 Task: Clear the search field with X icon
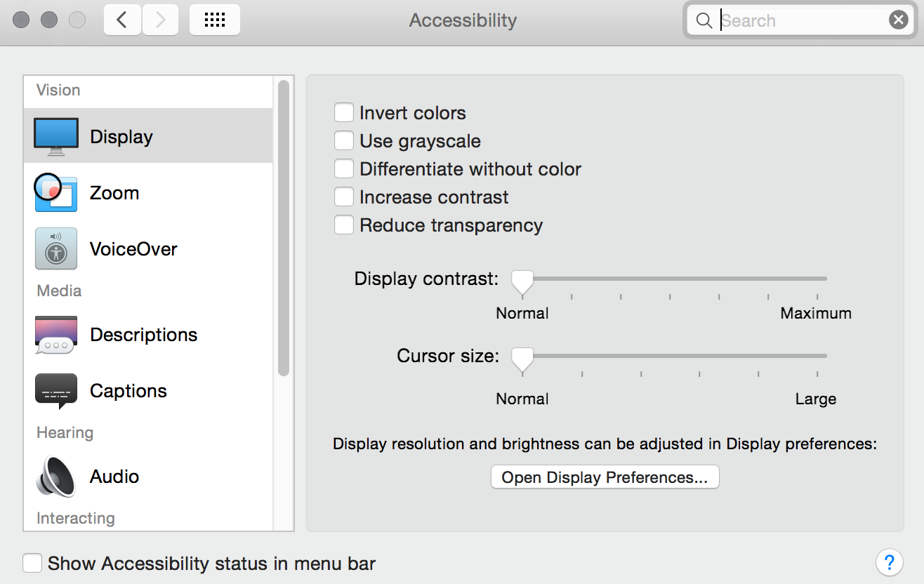[x=899, y=20]
